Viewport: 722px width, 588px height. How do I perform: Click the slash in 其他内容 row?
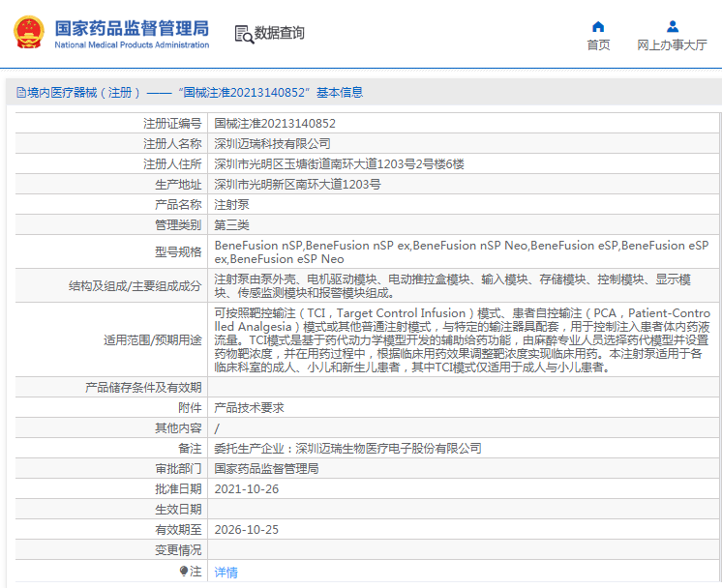[217, 428]
